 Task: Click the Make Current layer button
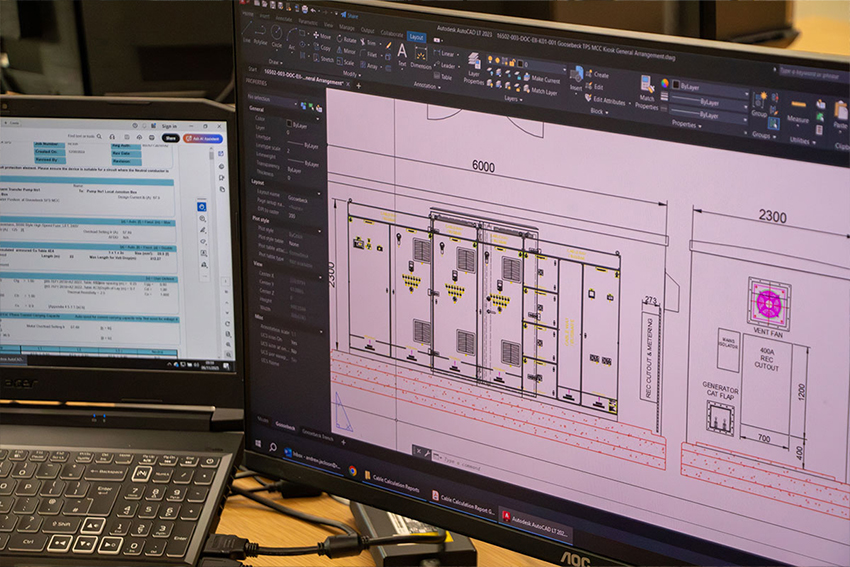542,79
